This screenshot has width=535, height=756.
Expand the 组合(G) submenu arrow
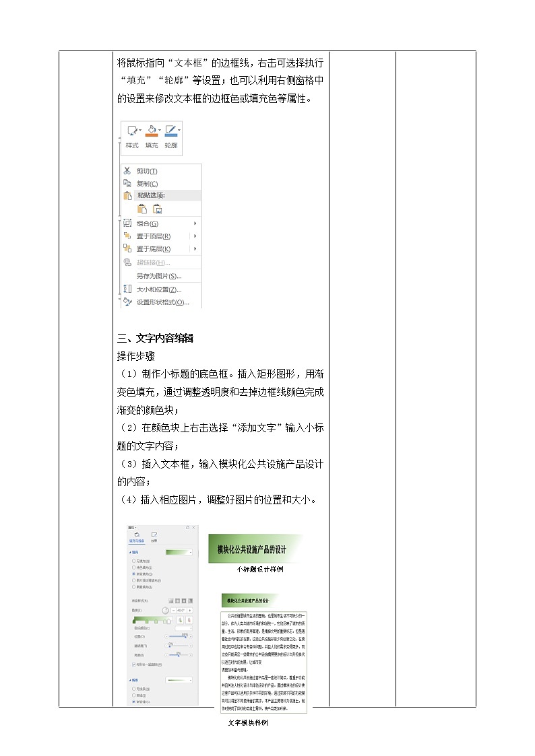pos(195,224)
